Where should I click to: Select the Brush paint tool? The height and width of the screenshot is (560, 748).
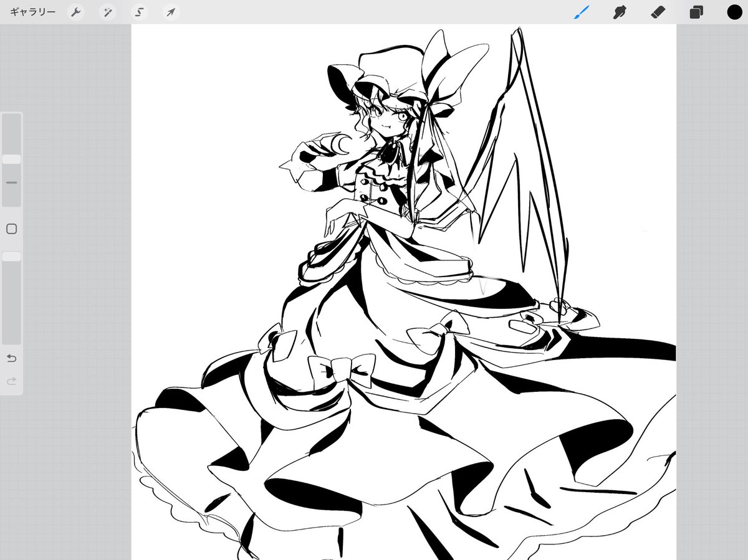click(x=581, y=12)
